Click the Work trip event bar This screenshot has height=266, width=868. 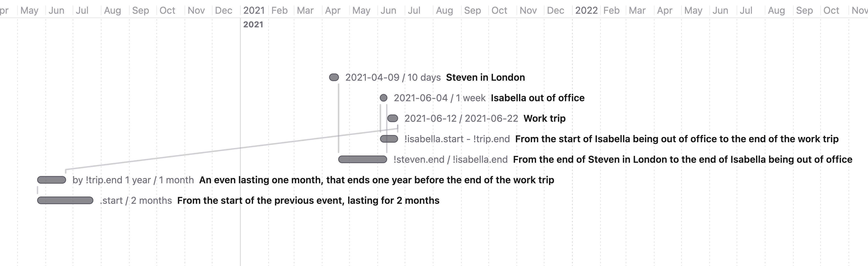[392, 119]
